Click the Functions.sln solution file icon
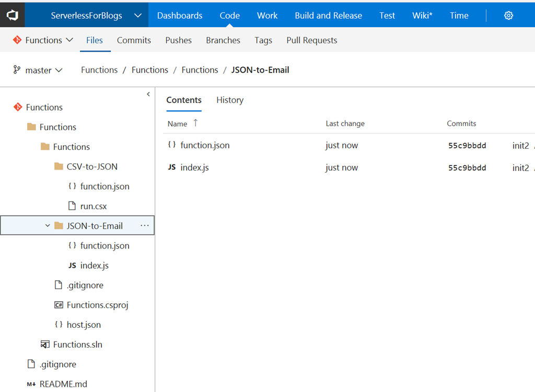This screenshot has height=392, width=535. click(x=45, y=345)
